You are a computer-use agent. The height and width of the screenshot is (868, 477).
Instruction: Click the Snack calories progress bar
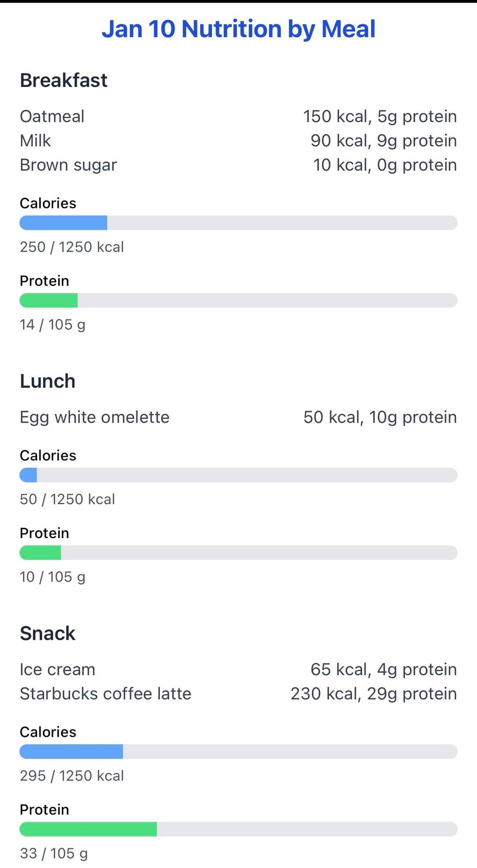pos(238,752)
